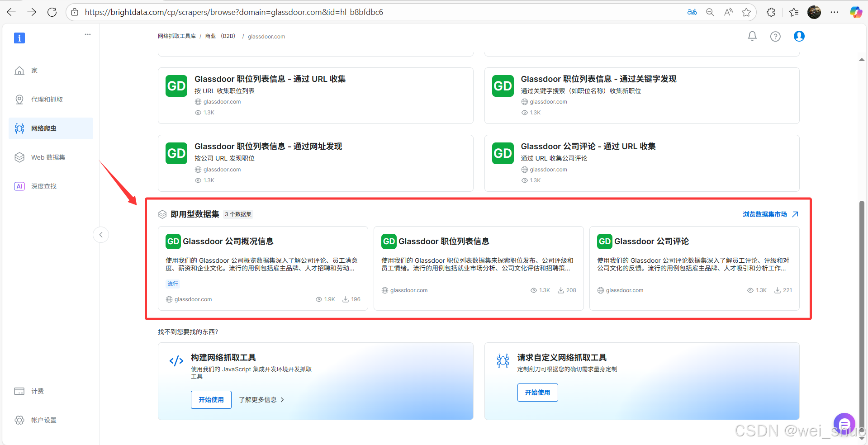
Task: Click the zoom magnifier icon in address bar
Action: coord(710,12)
